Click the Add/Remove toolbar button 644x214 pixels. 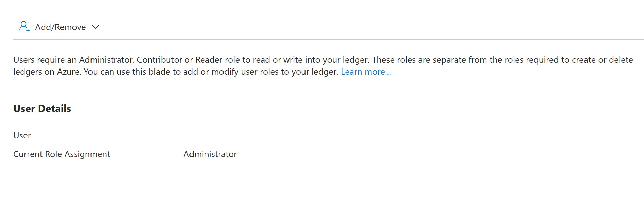click(60, 27)
